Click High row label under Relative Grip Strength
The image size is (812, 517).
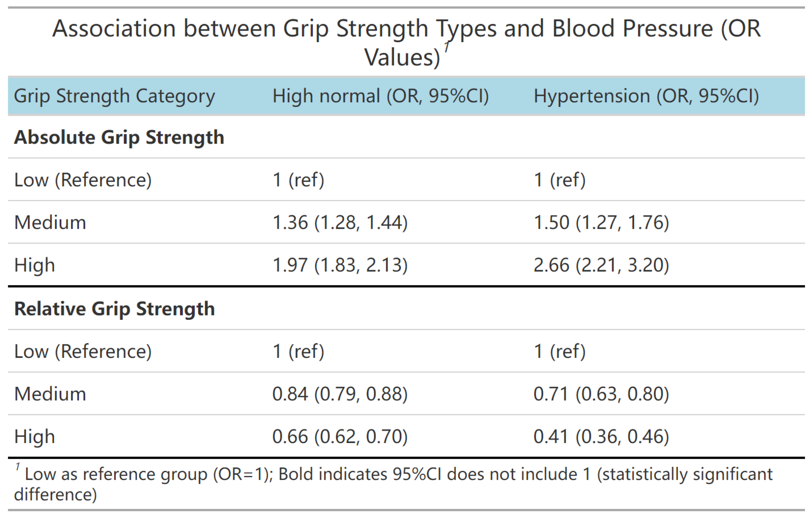tap(34, 437)
